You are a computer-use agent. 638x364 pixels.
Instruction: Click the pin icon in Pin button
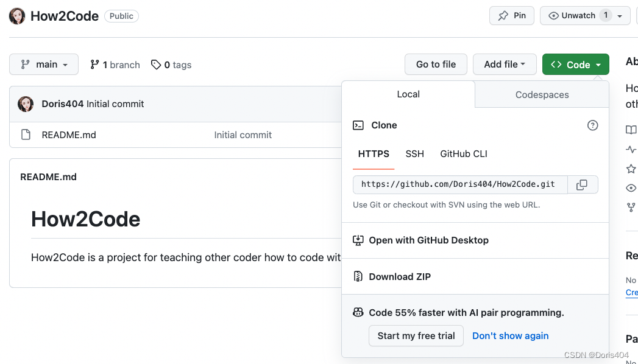503,16
